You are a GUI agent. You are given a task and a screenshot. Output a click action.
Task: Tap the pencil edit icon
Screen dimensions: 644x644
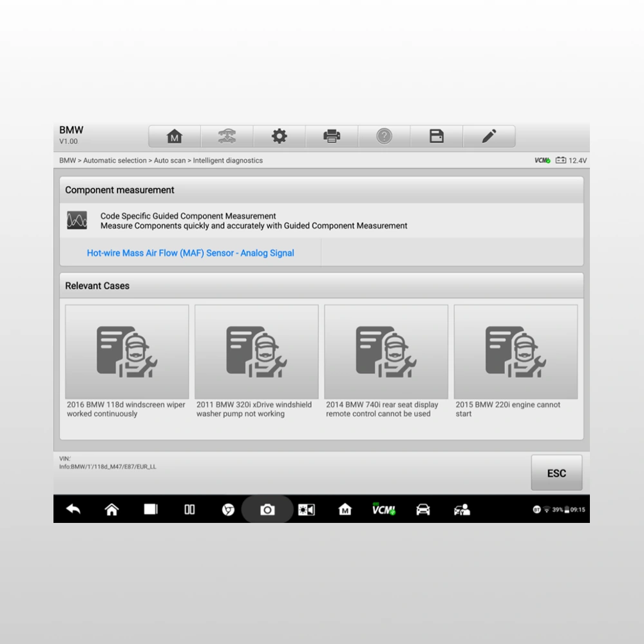click(x=489, y=137)
